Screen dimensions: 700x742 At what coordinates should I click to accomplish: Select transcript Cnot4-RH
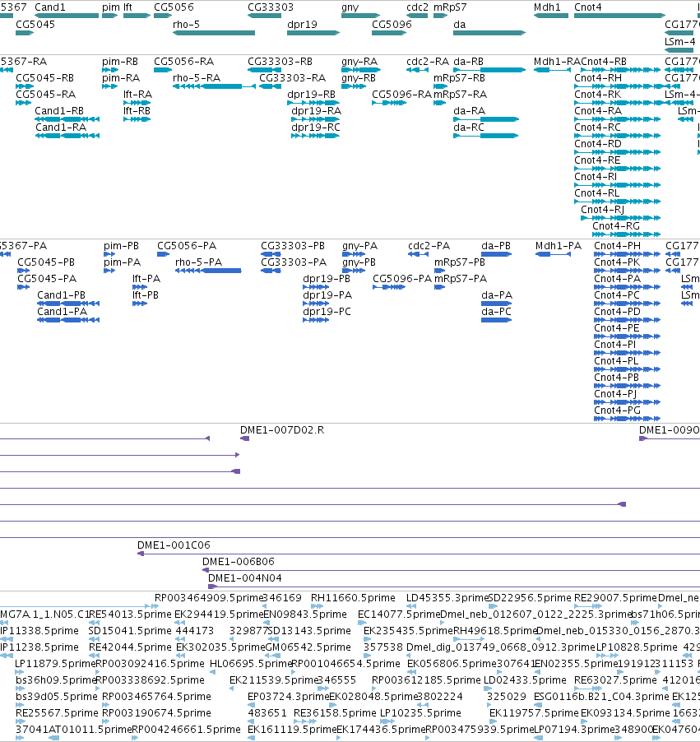tap(598, 77)
